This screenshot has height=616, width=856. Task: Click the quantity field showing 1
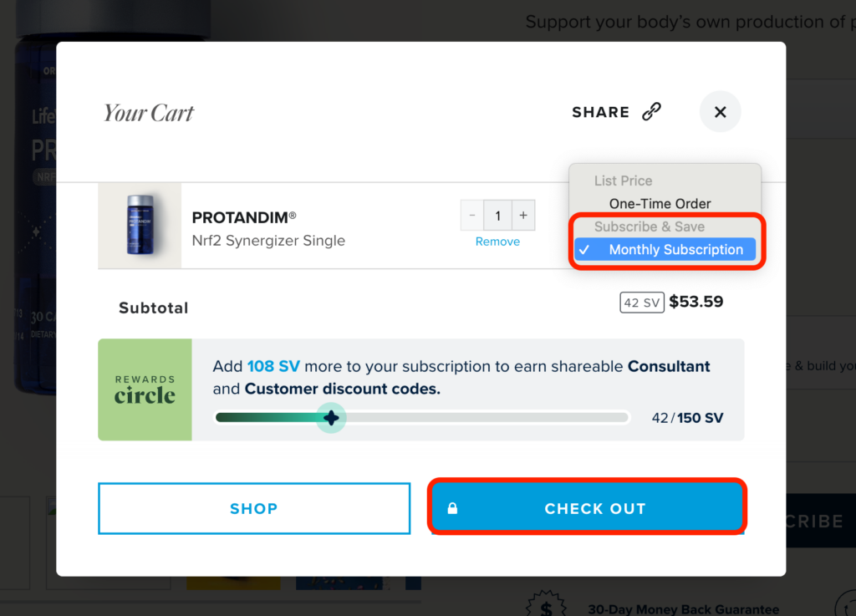click(498, 215)
